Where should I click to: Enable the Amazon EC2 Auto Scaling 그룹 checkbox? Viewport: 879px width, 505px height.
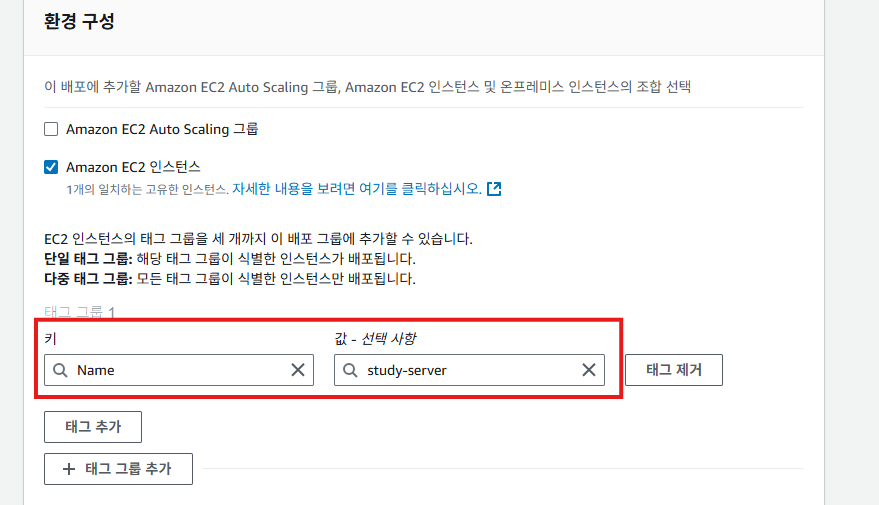click(x=51, y=129)
